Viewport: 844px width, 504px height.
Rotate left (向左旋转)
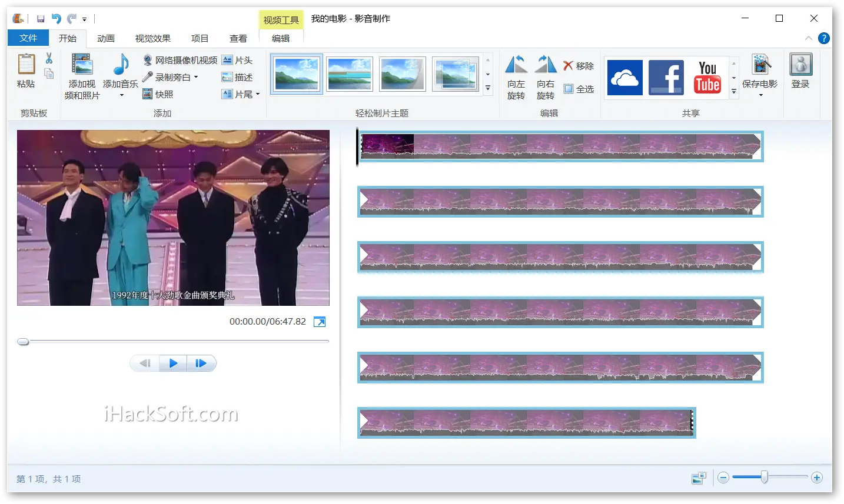[516, 77]
